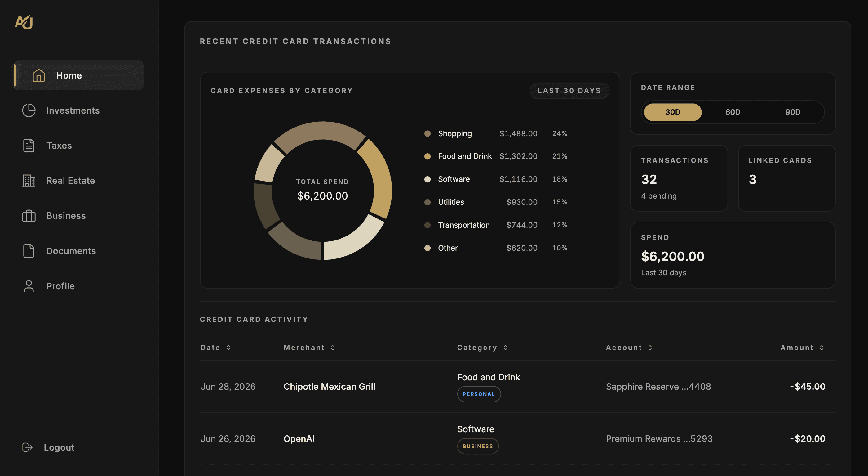Screen dimensions: 868x476
Task: Click the AJ logo icon
Action: [x=24, y=22]
